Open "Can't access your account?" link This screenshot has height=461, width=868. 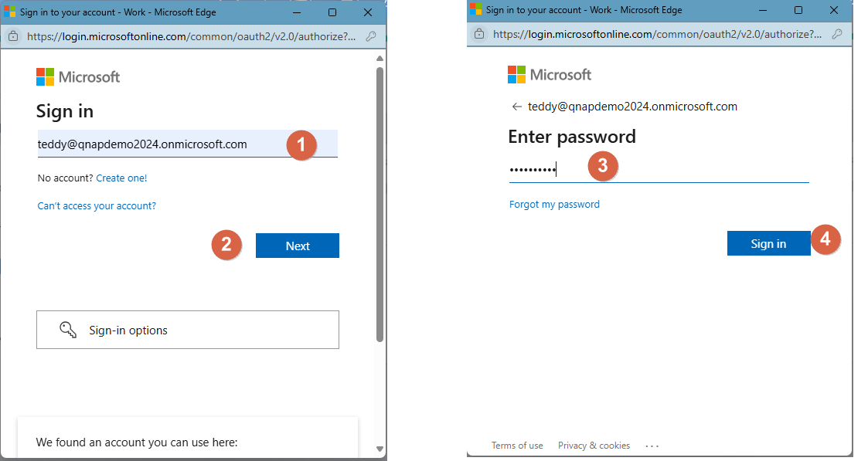click(x=97, y=206)
